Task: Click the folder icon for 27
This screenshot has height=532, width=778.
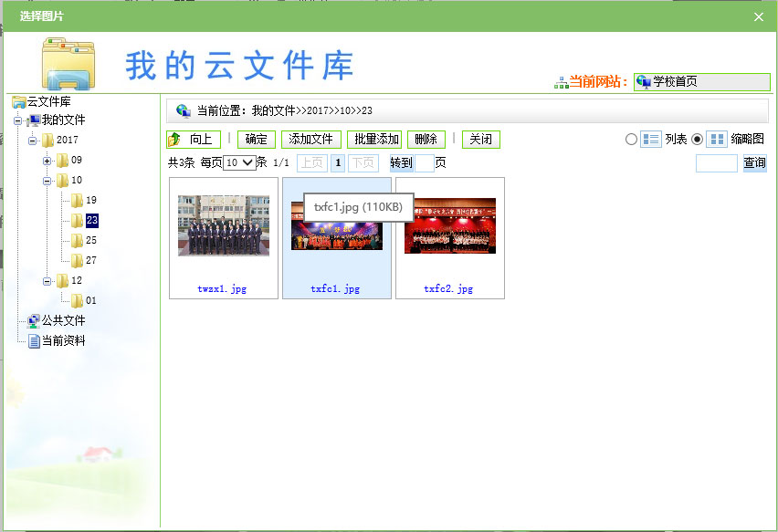Action: tap(77, 261)
